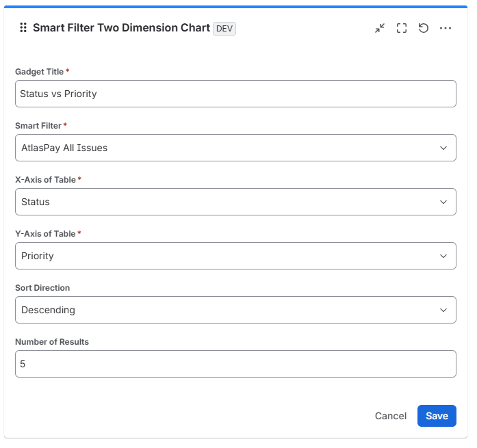
Task: Click the Sort Direction label
Action: coord(42,288)
